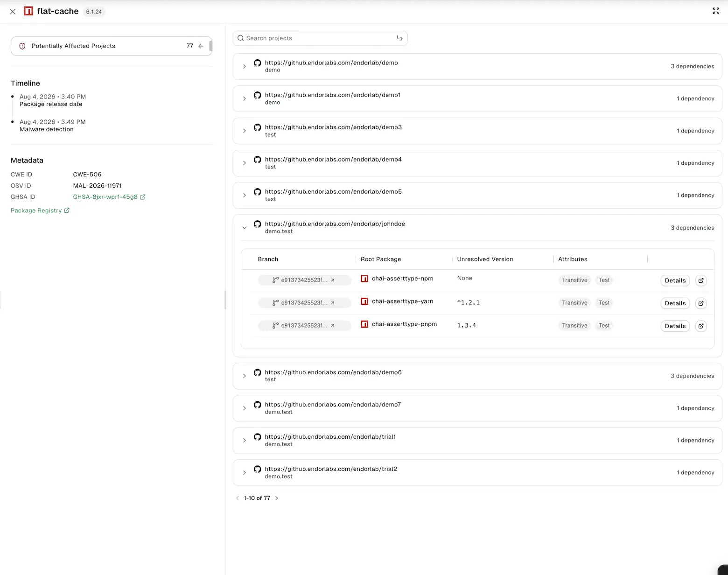Open branch e91373425523f in chai-asserttype-yarn row
The image size is (728, 575).
coord(304,303)
